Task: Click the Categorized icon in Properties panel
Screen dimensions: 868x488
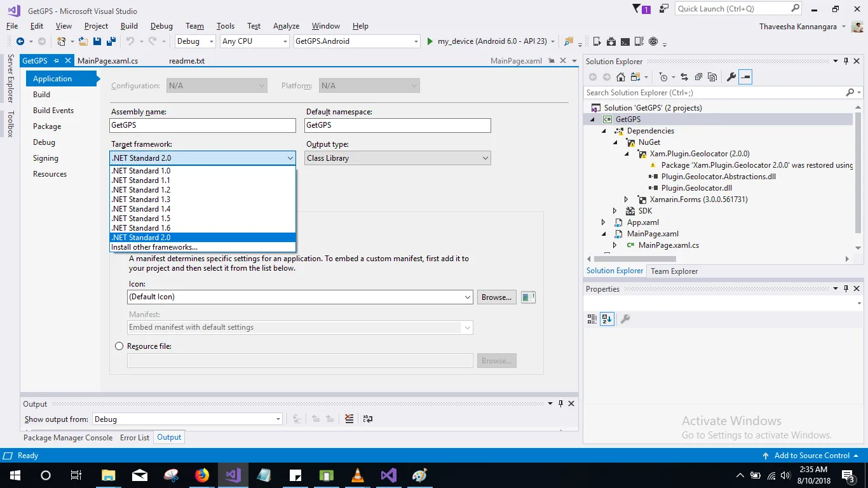Action: pyautogui.click(x=592, y=319)
